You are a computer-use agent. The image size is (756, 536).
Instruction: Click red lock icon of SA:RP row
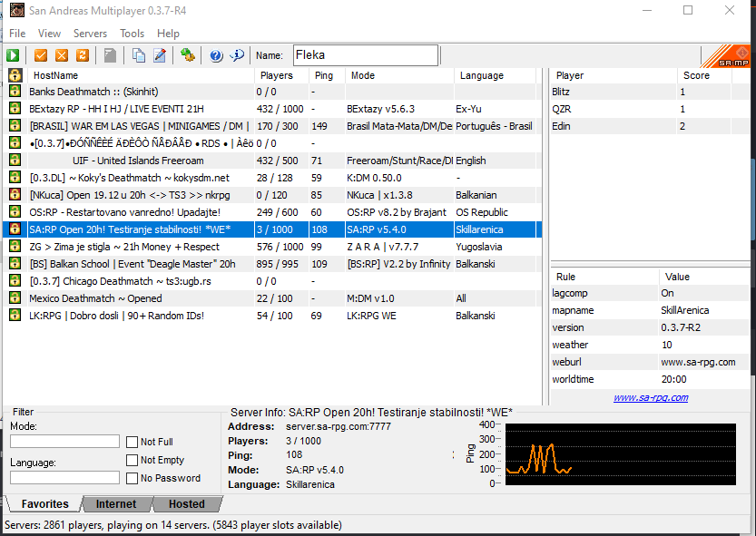[15, 229]
